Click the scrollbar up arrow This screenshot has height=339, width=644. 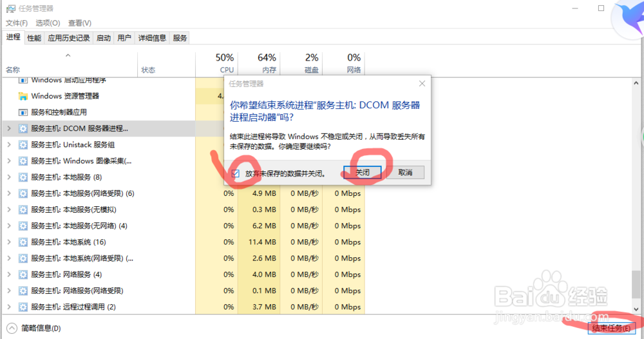coord(636,83)
